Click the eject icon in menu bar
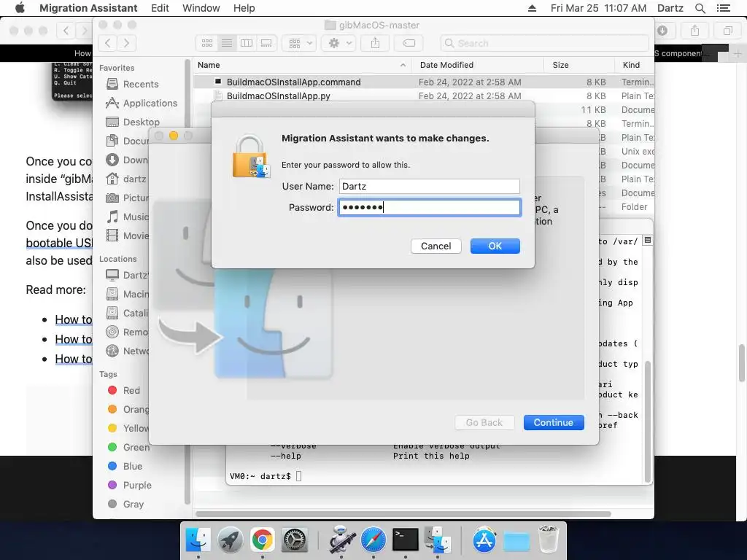This screenshot has height=560, width=747. coord(532,8)
